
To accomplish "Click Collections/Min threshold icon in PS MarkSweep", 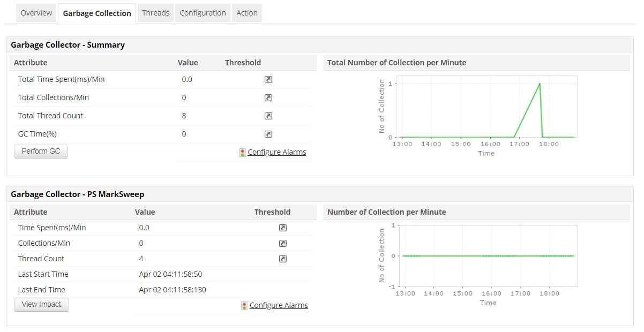I will 283,243.
